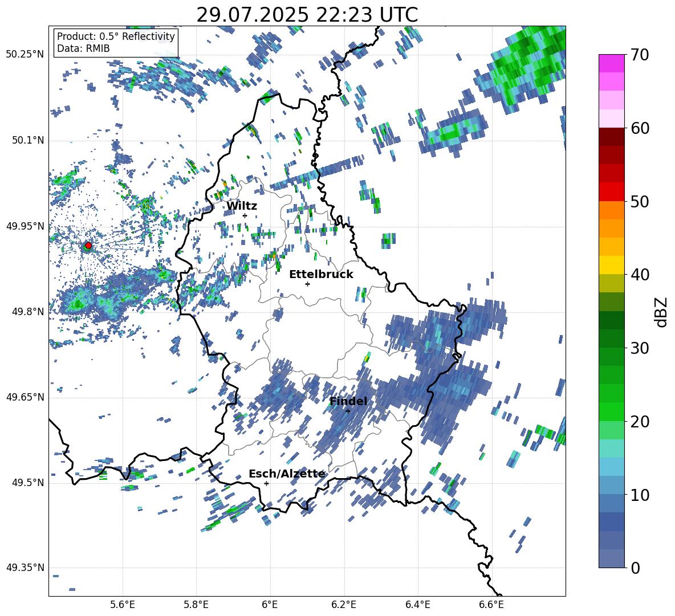Click the Ettelbruck city label
675x616 pixels.
(321, 275)
